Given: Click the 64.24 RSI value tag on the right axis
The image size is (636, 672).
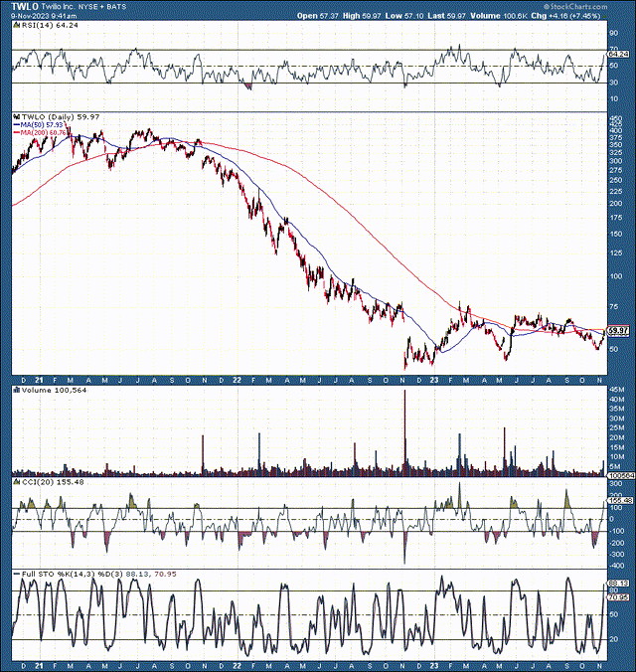Looking at the screenshot, I should [x=619, y=55].
